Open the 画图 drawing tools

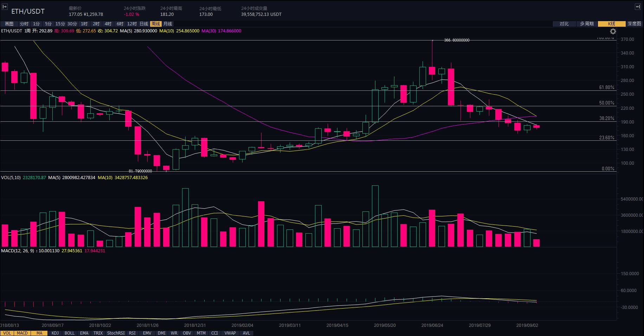[9, 24]
